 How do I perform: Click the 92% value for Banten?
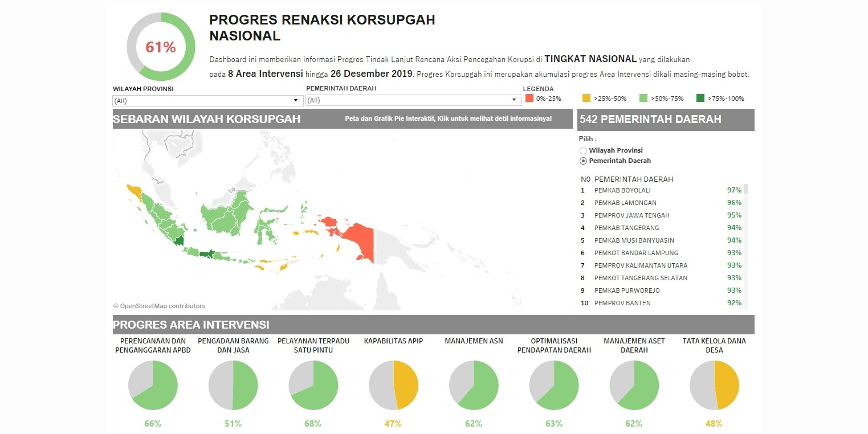[x=734, y=303]
